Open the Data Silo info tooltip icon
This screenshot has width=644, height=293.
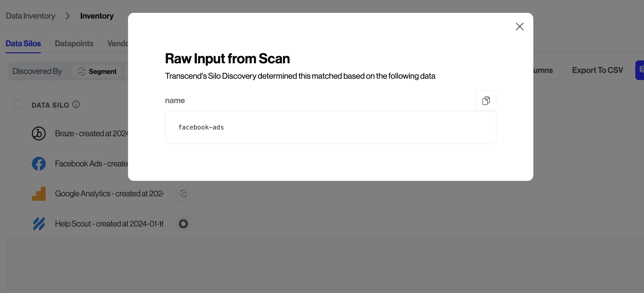click(76, 104)
